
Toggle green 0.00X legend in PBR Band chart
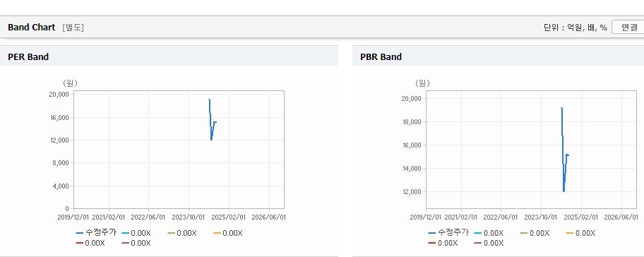click(x=535, y=233)
